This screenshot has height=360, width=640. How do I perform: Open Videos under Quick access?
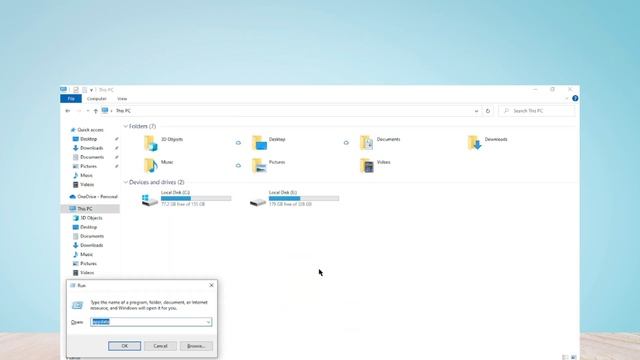[83, 184]
